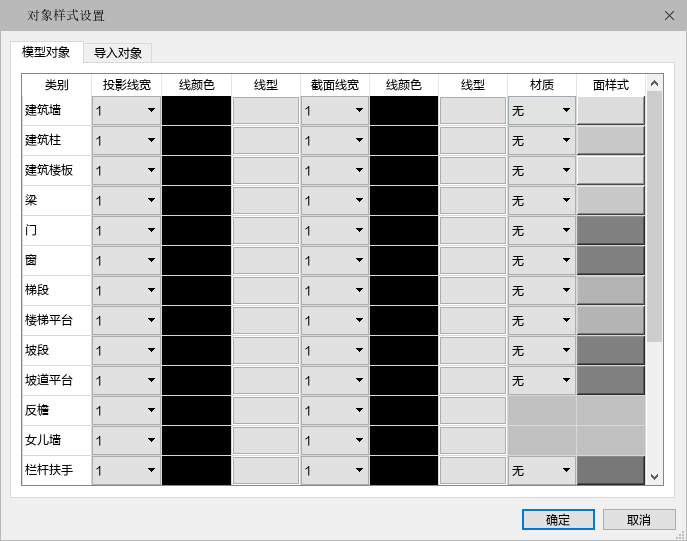The image size is (687, 541).
Task: Open 投影线宽 dropdown for 女儿墙
Action: [126, 440]
